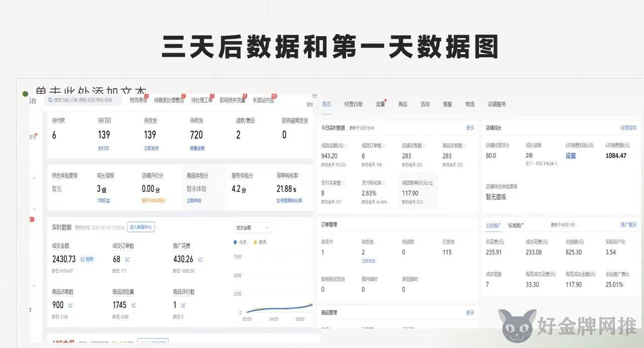Click the 全站推广费比 value 25.01%
The image size is (644, 348).
(x=614, y=284)
